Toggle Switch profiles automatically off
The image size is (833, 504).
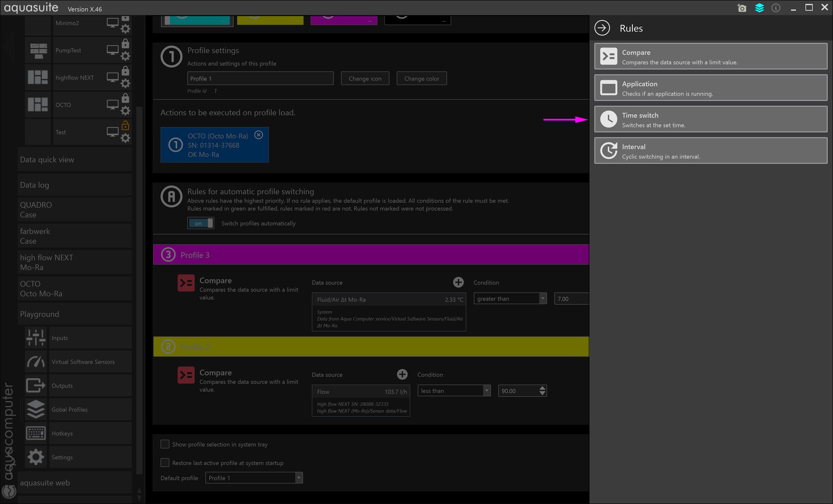pos(201,223)
